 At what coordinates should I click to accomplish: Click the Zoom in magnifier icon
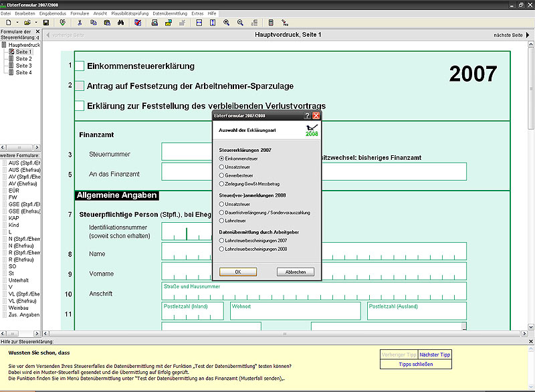coord(226,23)
